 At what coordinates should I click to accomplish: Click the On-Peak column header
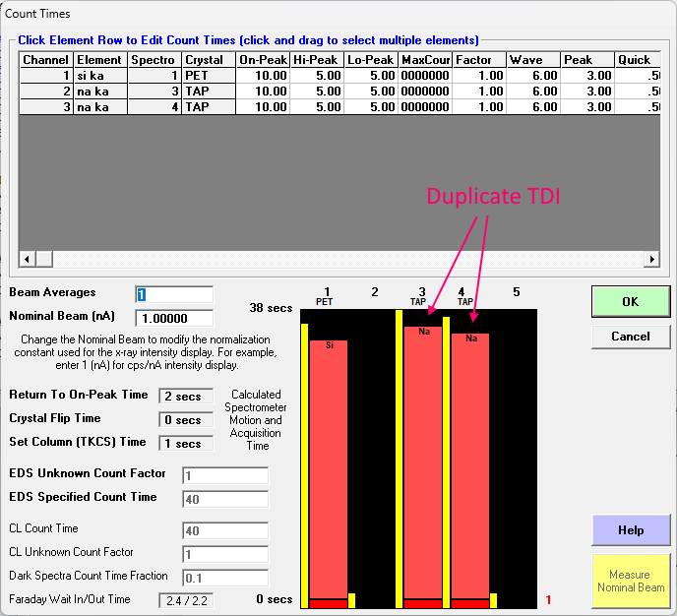pyautogui.click(x=263, y=60)
